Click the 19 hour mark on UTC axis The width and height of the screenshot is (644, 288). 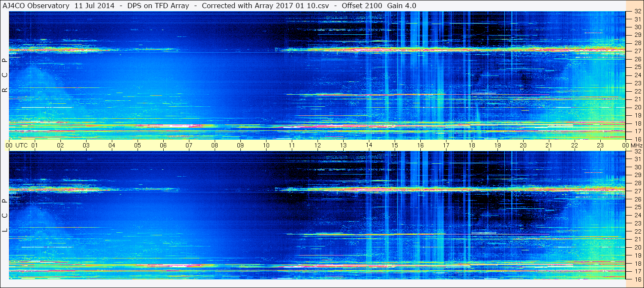point(497,145)
